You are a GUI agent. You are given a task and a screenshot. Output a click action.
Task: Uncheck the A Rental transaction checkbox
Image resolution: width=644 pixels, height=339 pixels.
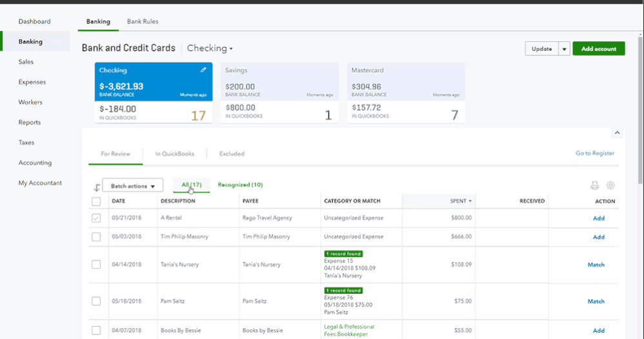[x=96, y=218]
